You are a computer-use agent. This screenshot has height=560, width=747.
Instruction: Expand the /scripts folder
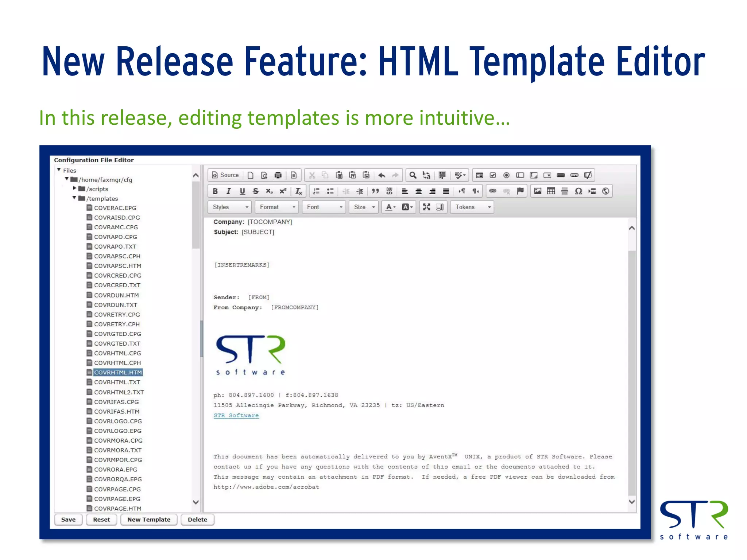[75, 188]
